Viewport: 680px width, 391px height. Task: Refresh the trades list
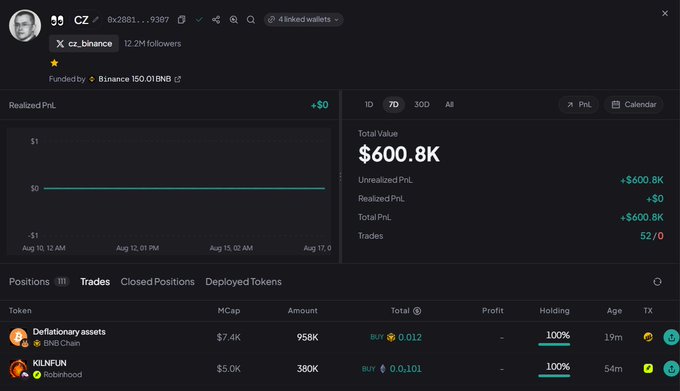coord(657,282)
